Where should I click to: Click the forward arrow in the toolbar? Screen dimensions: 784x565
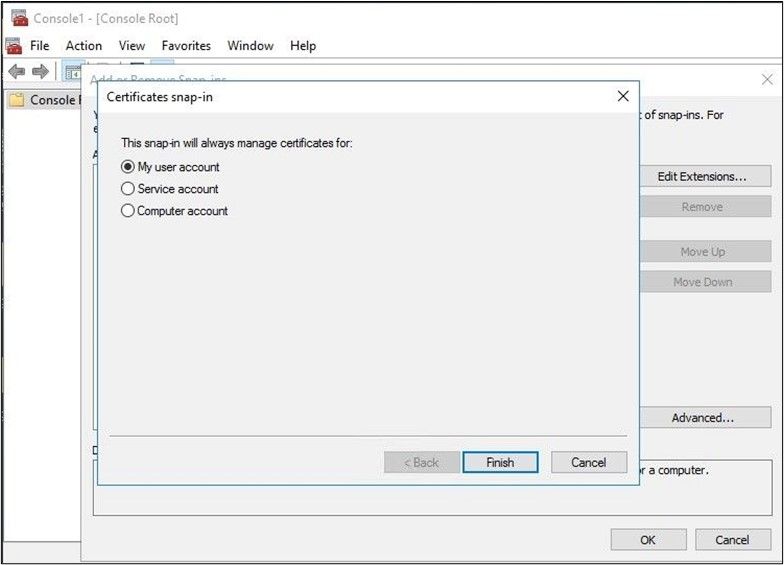[x=40, y=71]
